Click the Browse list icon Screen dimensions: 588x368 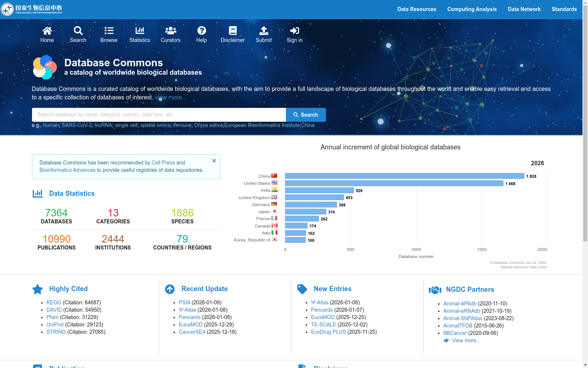[x=109, y=31]
